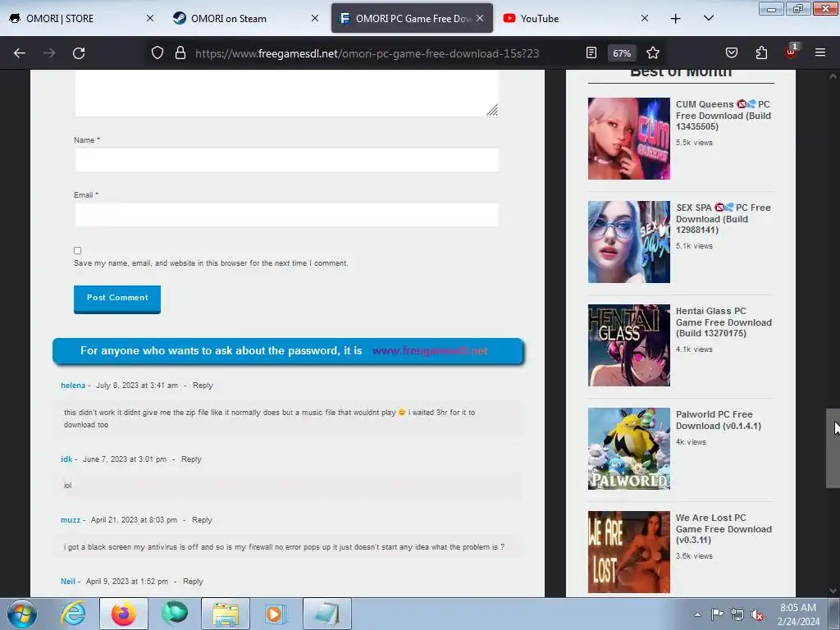Reply to Neil's comment
The image size is (840, 630).
point(193,582)
